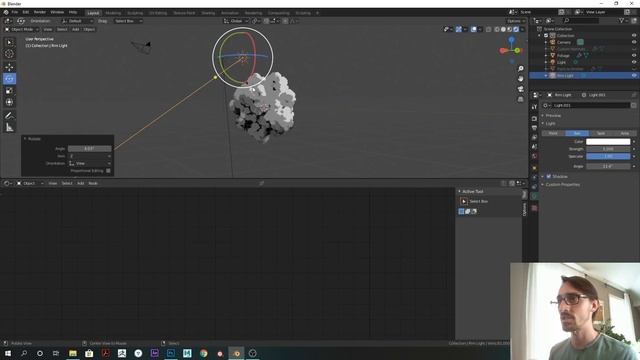Click the Blender logo menu icon
Screen dimensions: 640x360
click(x=6, y=12)
